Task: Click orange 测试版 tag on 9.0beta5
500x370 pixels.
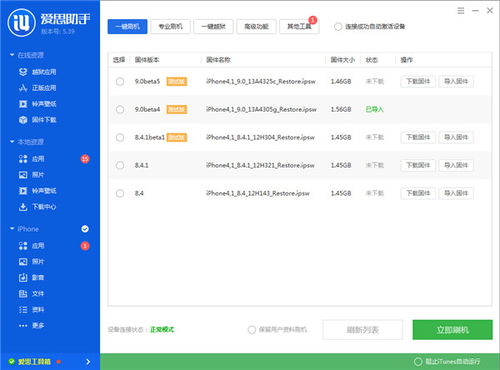Action: pyautogui.click(x=177, y=81)
